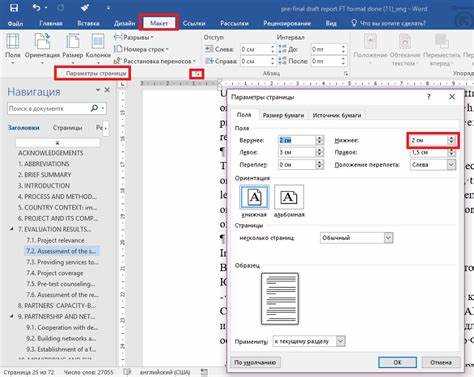Open the Применить dropdown
The width and height of the screenshot is (474, 377).
(x=309, y=341)
